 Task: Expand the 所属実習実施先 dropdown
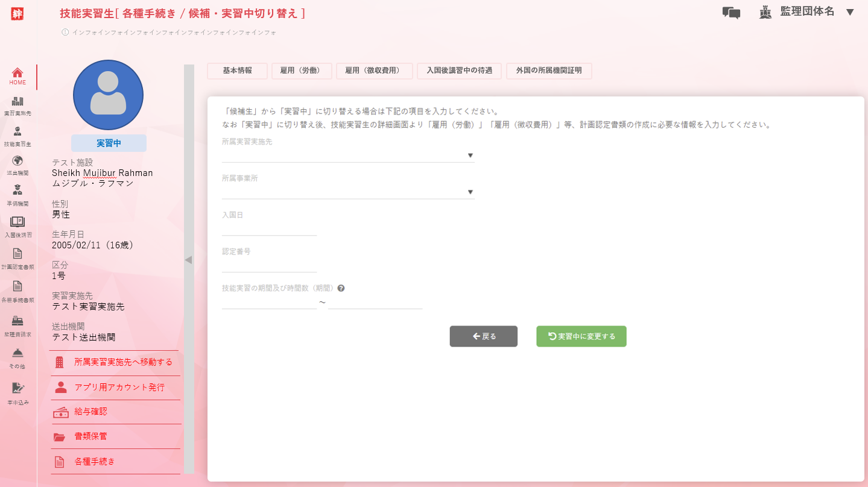[348, 156]
